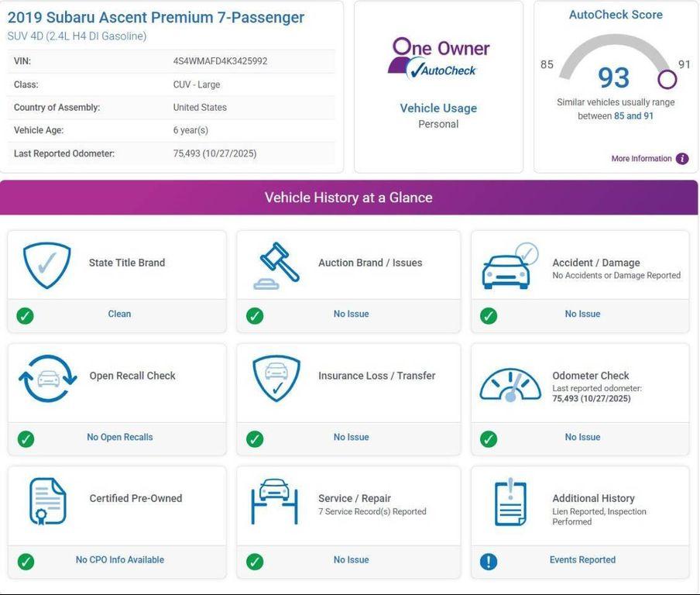Click the State Title Brand shield icon
Image resolution: width=700 pixels, height=595 pixels.
click(46, 266)
